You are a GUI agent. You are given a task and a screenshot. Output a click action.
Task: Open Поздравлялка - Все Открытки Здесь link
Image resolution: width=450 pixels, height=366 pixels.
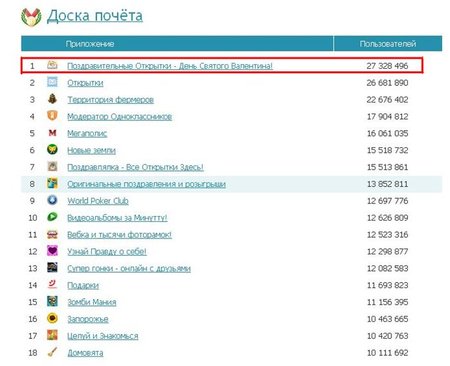(x=135, y=167)
